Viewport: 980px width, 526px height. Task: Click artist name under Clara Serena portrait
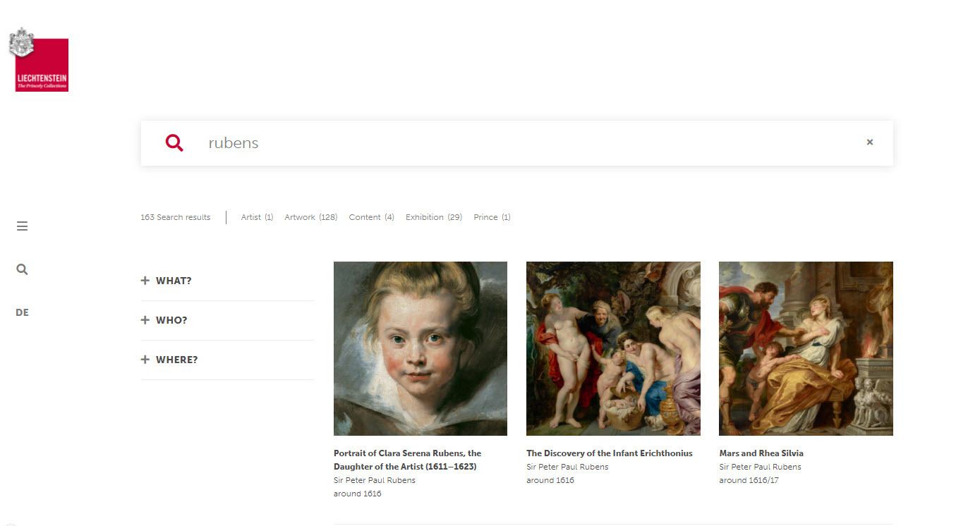coord(375,480)
